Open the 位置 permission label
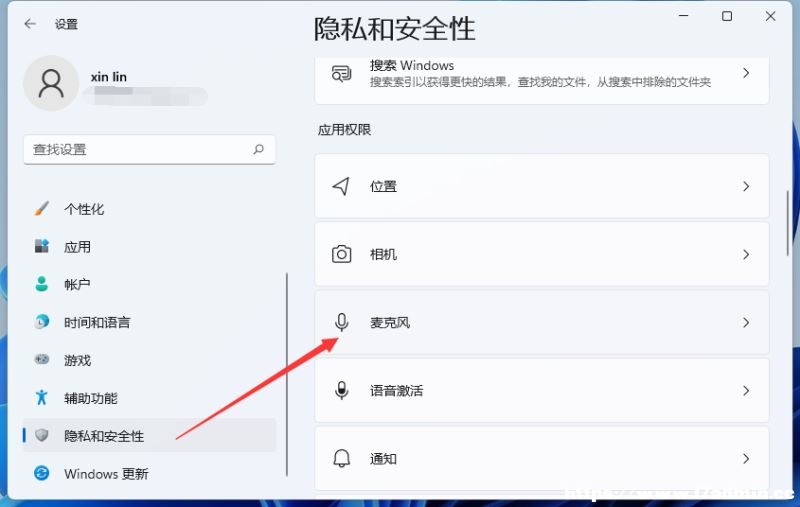 383,186
